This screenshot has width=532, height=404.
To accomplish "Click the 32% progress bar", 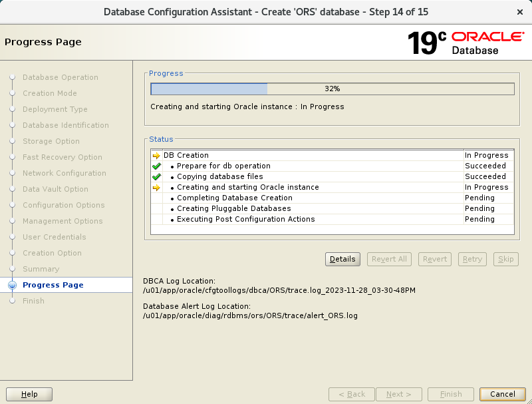I will (x=332, y=89).
